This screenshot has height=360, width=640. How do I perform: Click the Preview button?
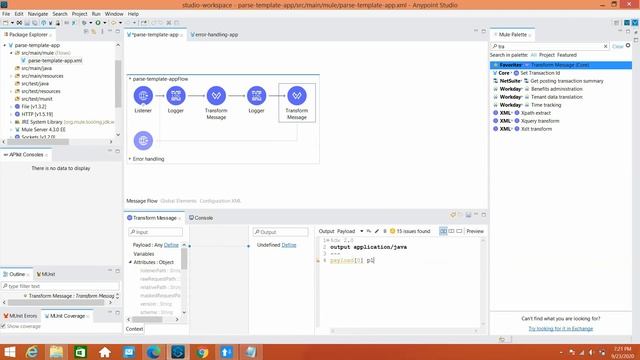pyautogui.click(x=475, y=231)
